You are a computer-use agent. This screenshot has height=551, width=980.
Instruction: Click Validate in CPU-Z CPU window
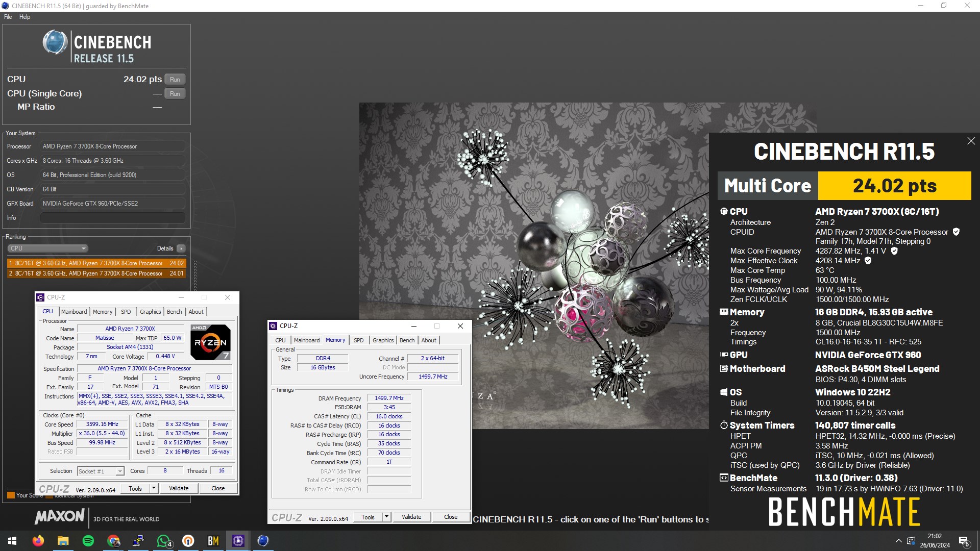click(x=179, y=488)
